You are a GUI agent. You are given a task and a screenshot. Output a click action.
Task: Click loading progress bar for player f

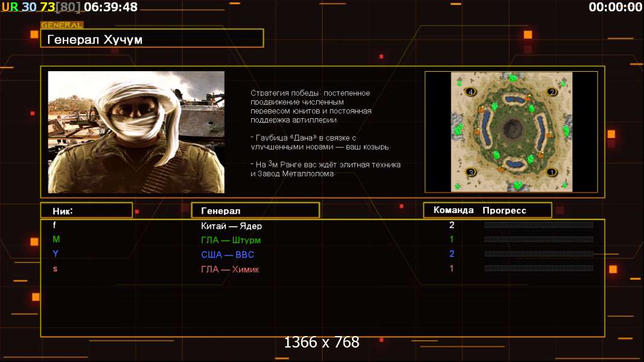[x=539, y=225]
